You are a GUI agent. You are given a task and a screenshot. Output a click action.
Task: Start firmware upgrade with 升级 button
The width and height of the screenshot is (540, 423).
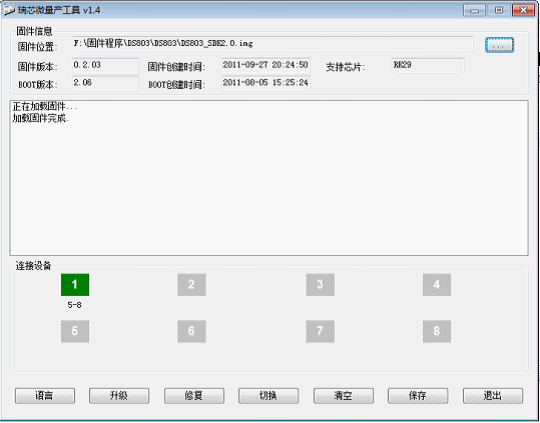tap(119, 396)
